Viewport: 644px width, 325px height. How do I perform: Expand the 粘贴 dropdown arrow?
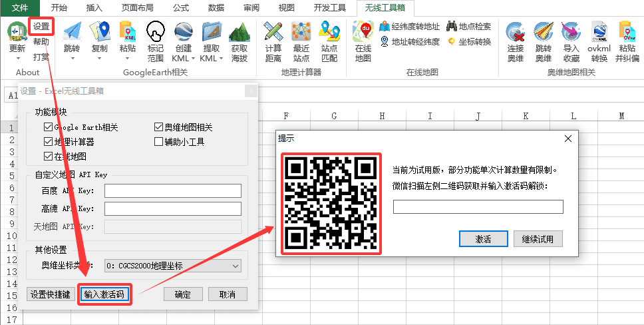coord(128,58)
